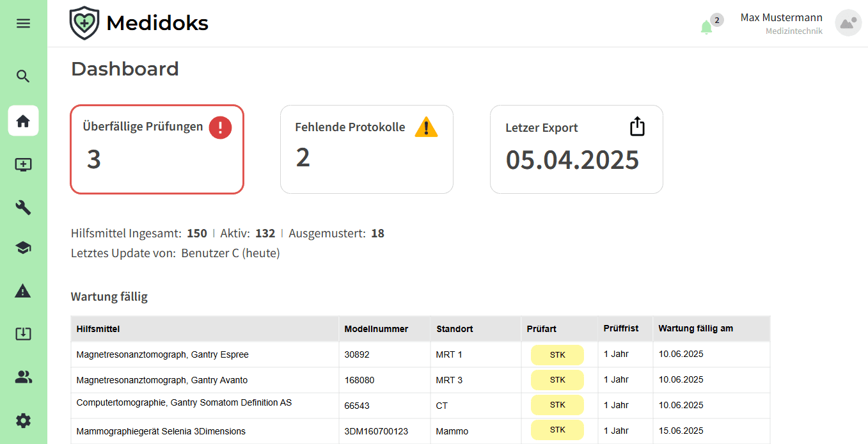Click the search icon in sidebar
Viewport: 868px width, 444px height.
coord(23,77)
